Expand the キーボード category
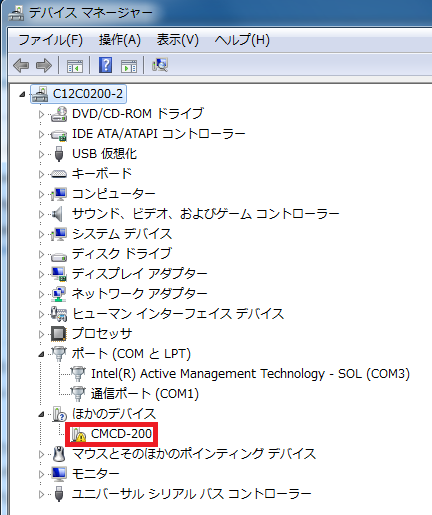Image resolution: width=432 pixels, height=515 pixels. [x=41, y=174]
